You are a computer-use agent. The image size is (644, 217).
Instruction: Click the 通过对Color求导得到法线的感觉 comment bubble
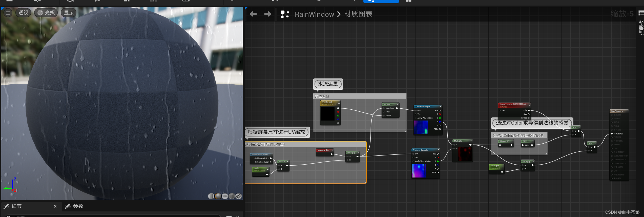coord(532,123)
